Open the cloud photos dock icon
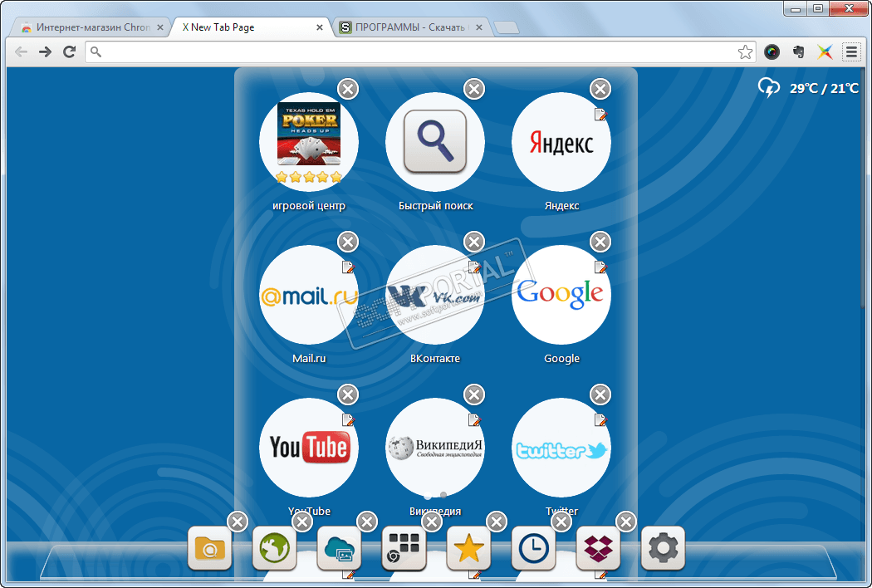The image size is (872, 588). 339,548
